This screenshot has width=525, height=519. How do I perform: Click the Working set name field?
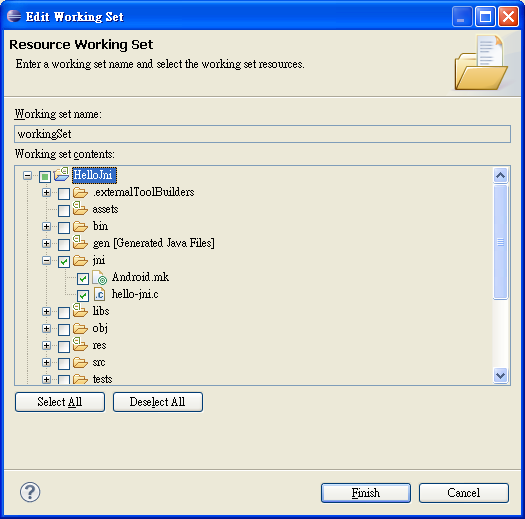point(262,134)
